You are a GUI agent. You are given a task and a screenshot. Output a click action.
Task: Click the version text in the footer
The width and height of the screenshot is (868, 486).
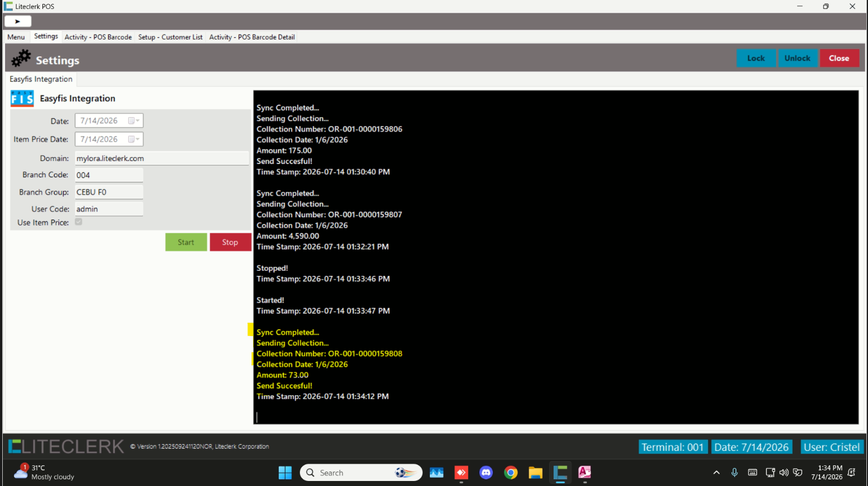click(x=200, y=446)
